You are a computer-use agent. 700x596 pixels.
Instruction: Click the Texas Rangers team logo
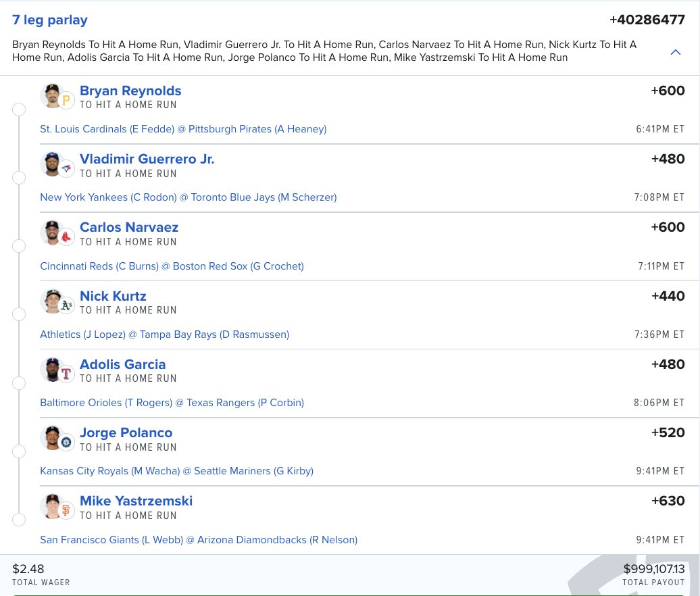coord(66,374)
